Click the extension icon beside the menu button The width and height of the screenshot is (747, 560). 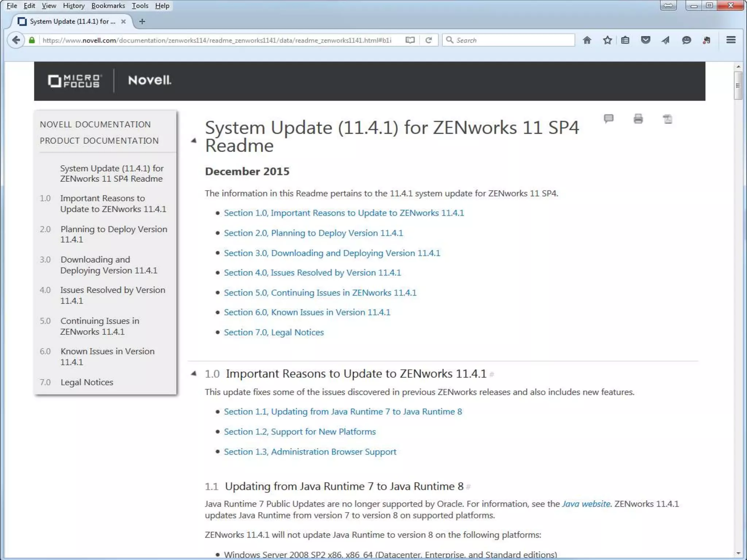point(707,40)
